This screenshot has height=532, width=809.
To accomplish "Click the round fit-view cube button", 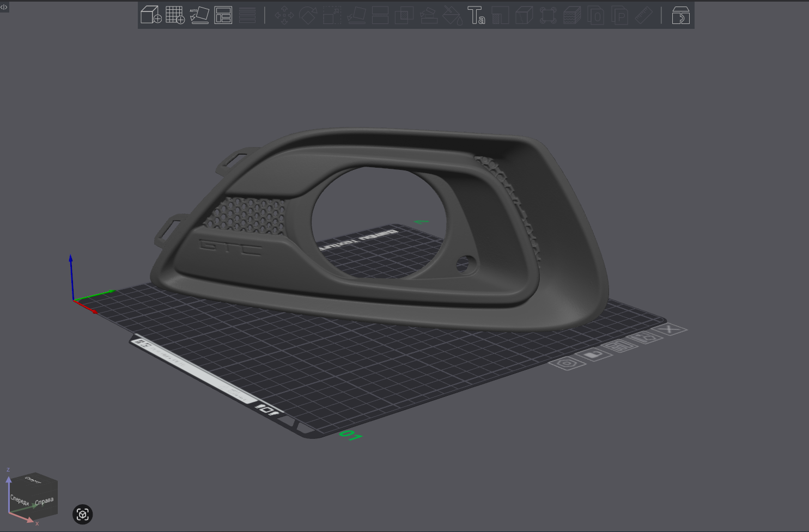I will (x=83, y=515).
